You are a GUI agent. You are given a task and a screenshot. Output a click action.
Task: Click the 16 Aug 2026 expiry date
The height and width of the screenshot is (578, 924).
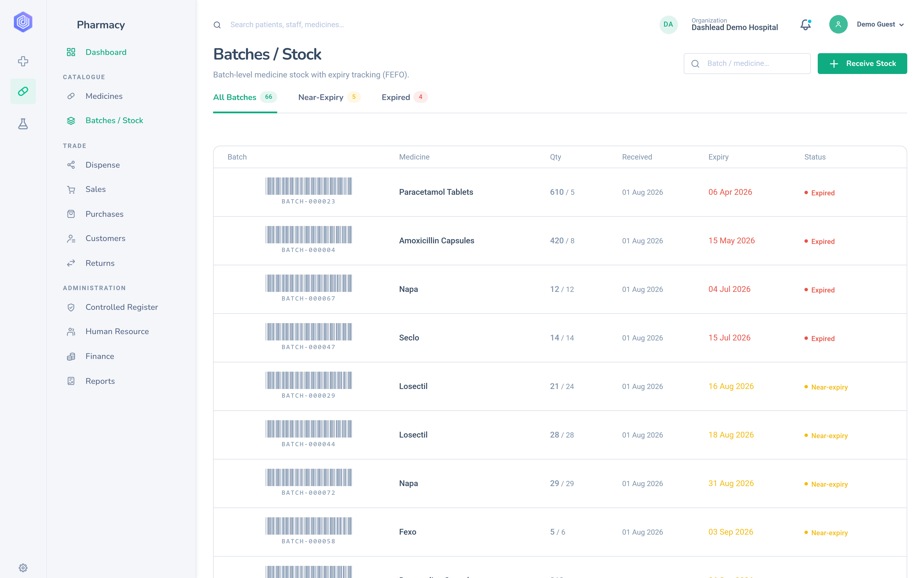click(731, 386)
